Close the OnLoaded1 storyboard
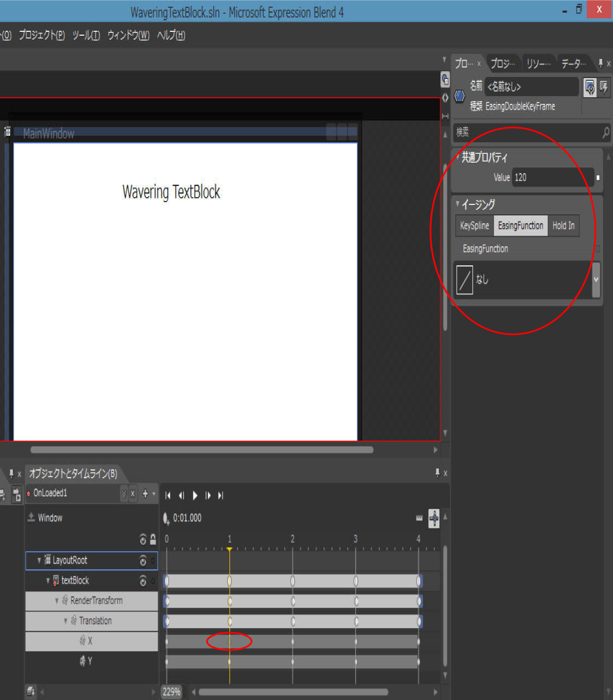The image size is (613, 700). coord(132,493)
